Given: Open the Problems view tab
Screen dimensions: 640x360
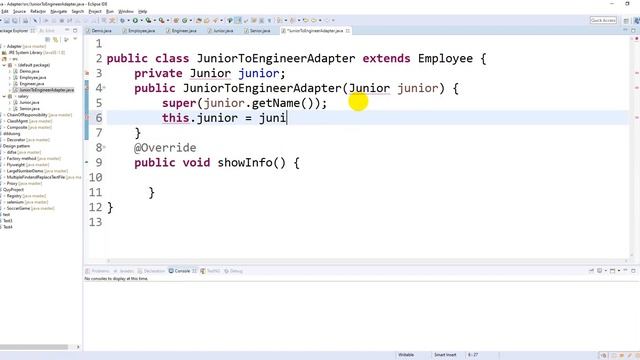Looking at the screenshot, I should 98,271.
